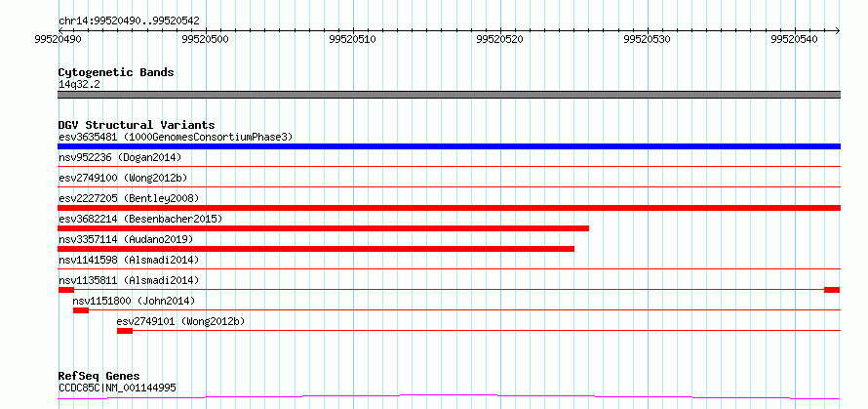Open the nsv1135811 (Alsmadi2014) label

click(x=129, y=280)
